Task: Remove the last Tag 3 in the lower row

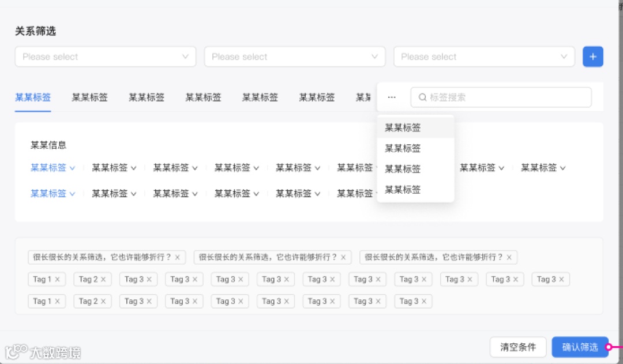Action: pos(424,301)
